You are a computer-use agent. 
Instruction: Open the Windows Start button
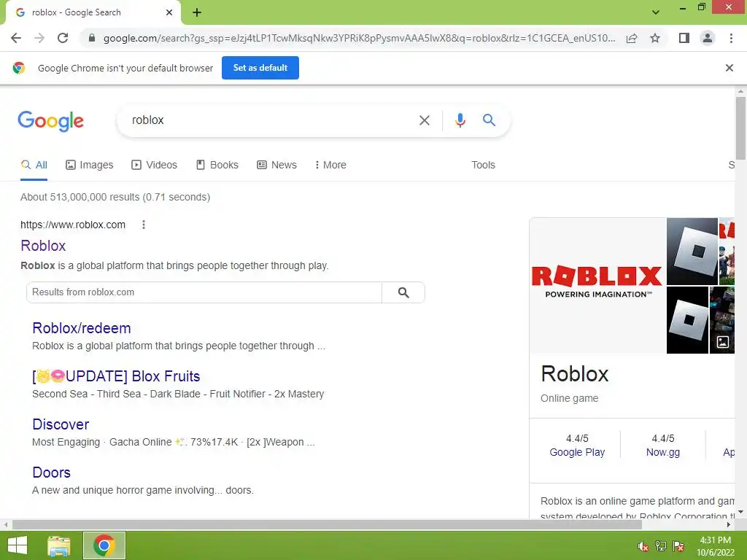(18, 545)
